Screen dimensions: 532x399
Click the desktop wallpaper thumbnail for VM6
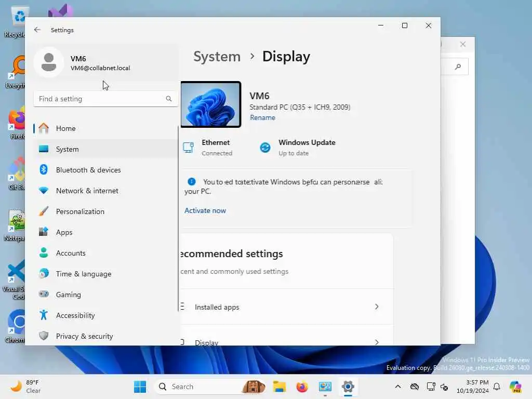pyautogui.click(x=211, y=104)
